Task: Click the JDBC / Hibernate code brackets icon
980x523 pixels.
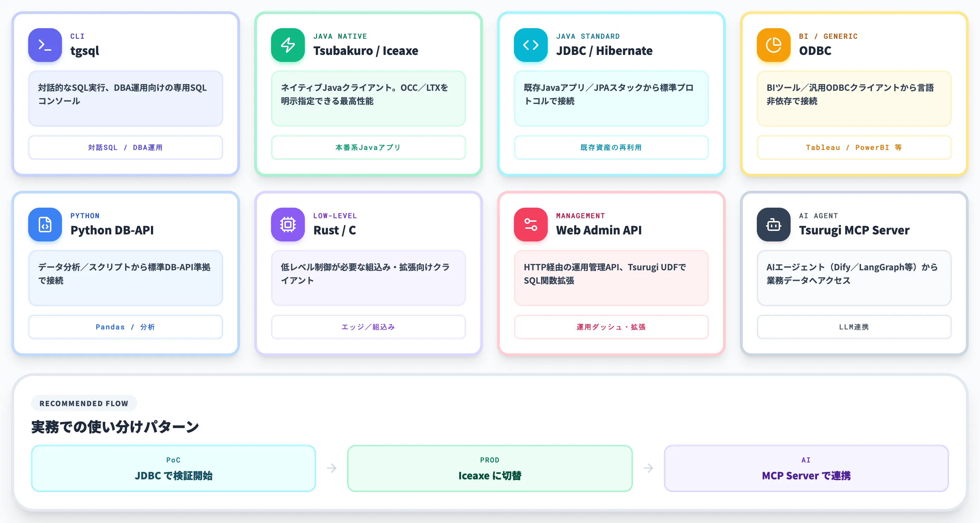Action: [530, 45]
